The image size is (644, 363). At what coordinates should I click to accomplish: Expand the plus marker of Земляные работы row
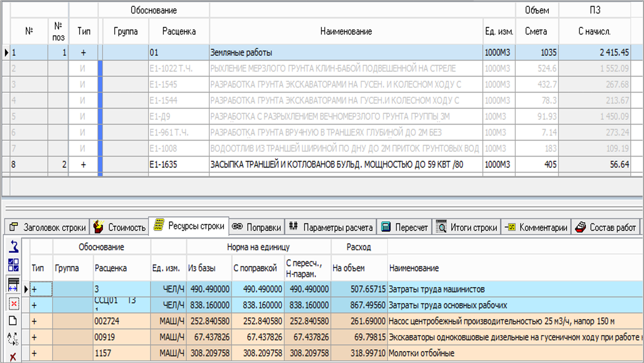coord(83,53)
